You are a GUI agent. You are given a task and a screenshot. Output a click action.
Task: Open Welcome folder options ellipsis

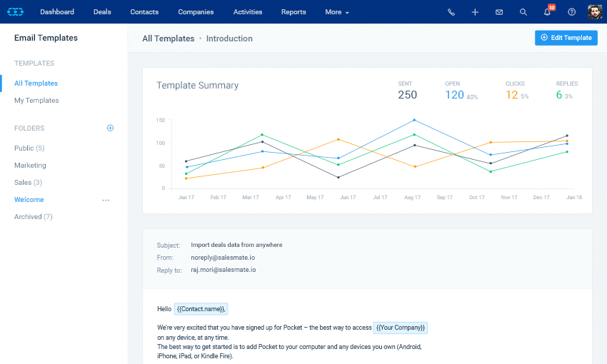(106, 201)
